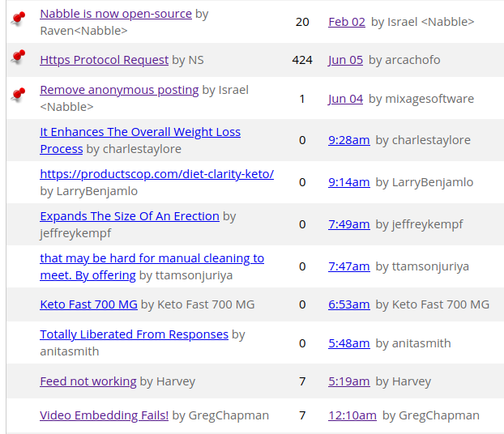Open the Video Embedding Fails! thread
Screen dimensions: 504x434
[x=104, y=415]
